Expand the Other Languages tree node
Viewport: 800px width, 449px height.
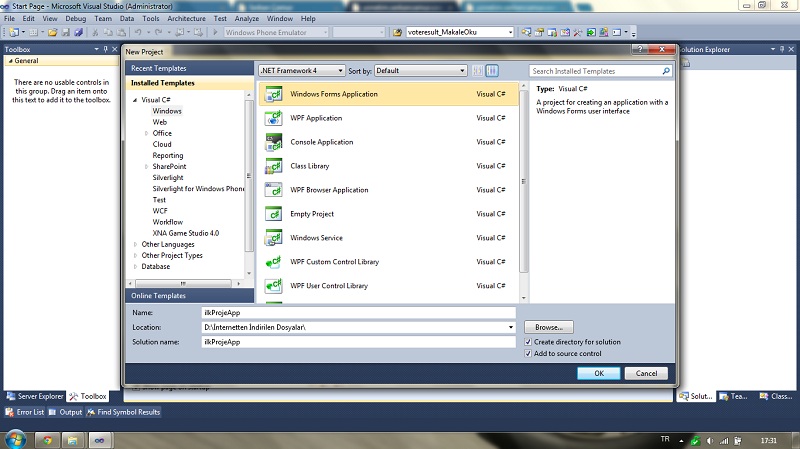tap(135, 244)
